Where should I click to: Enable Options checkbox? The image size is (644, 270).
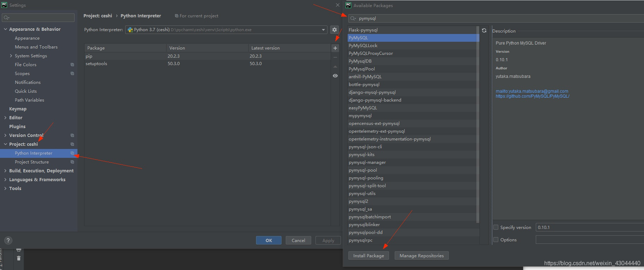pos(496,240)
